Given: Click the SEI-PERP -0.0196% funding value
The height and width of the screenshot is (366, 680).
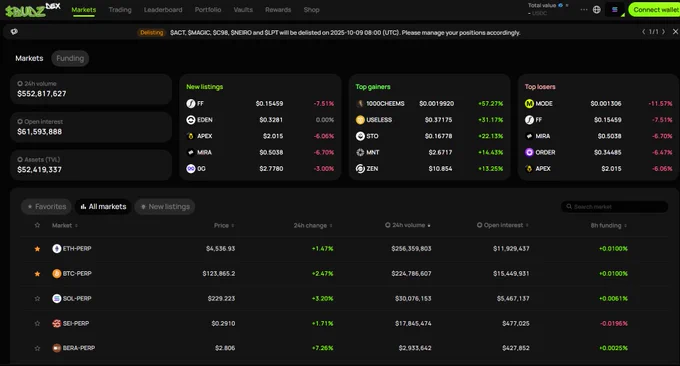Looking at the screenshot, I should pos(613,324).
